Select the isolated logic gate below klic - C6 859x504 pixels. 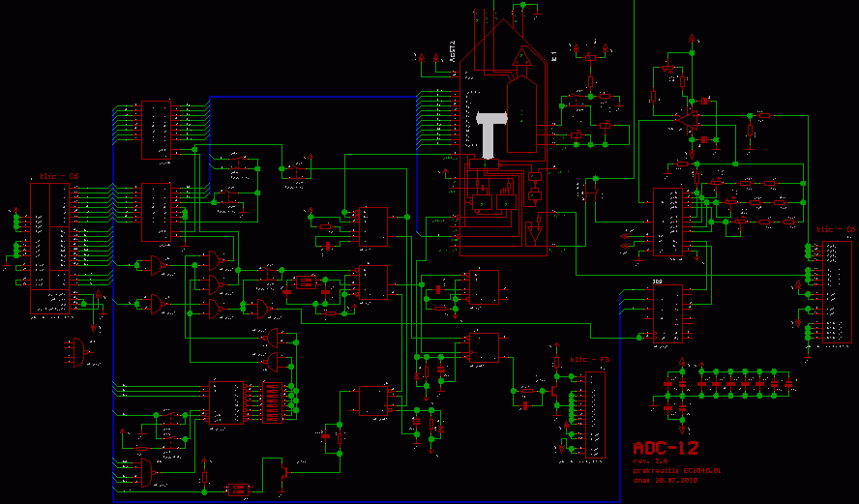[79, 351]
